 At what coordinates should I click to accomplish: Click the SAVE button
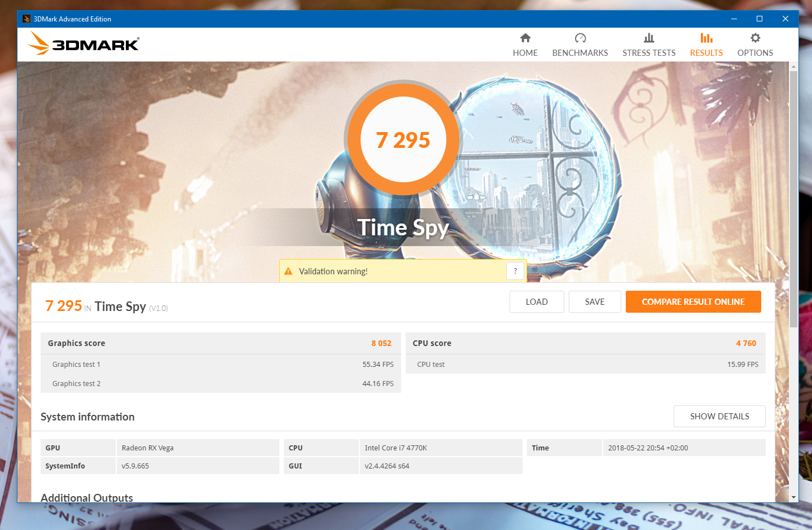click(595, 302)
